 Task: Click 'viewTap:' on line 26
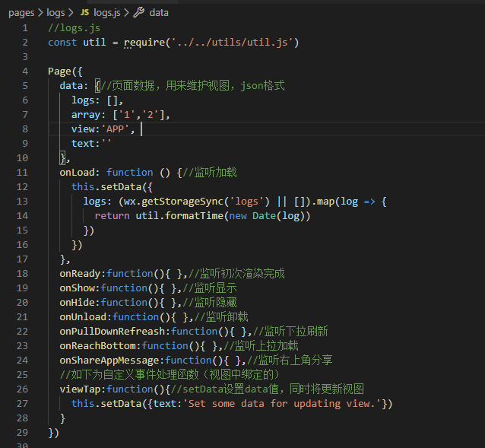pyautogui.click(x=83, y=389)
